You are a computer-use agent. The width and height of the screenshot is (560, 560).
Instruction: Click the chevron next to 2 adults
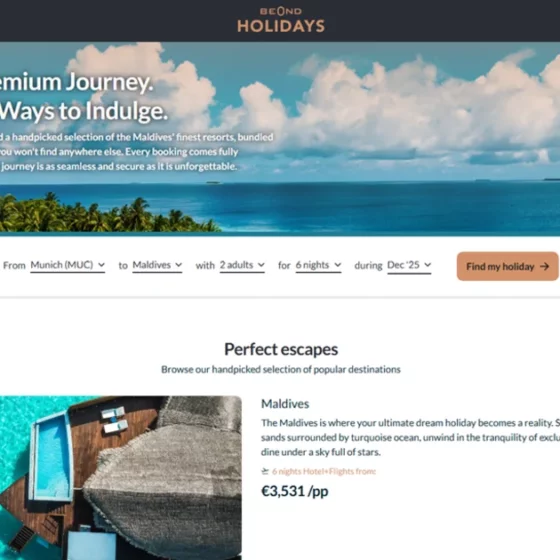coord(261,265)
